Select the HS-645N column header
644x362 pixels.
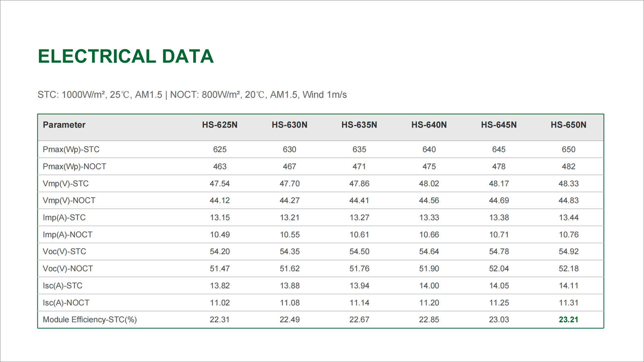click(499, 125)
